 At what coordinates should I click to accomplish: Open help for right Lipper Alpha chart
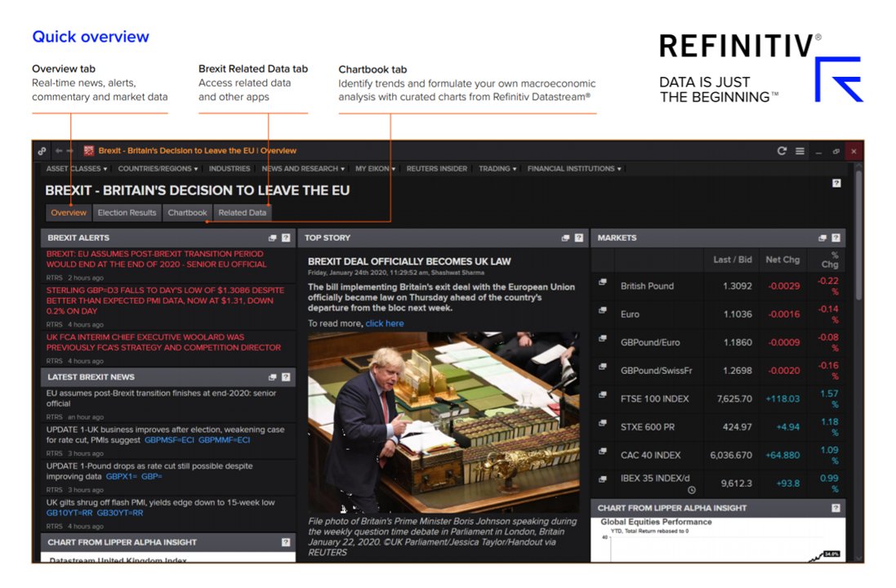click(x=836, y=508)
